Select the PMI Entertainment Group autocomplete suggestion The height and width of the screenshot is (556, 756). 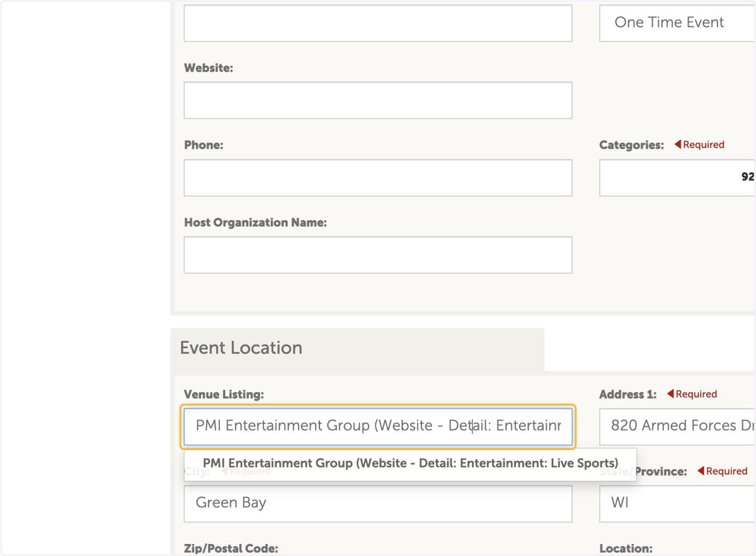pyautogui.click(x=410, y=463)
